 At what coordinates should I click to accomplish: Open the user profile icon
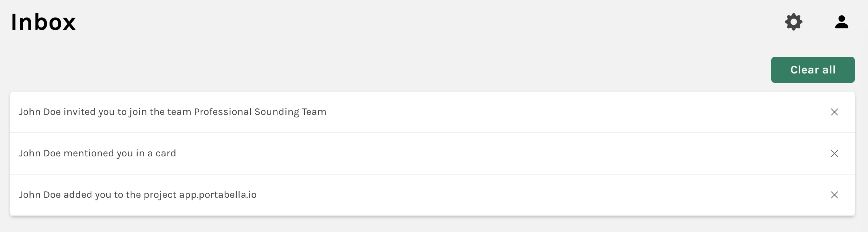coord(842,22)
